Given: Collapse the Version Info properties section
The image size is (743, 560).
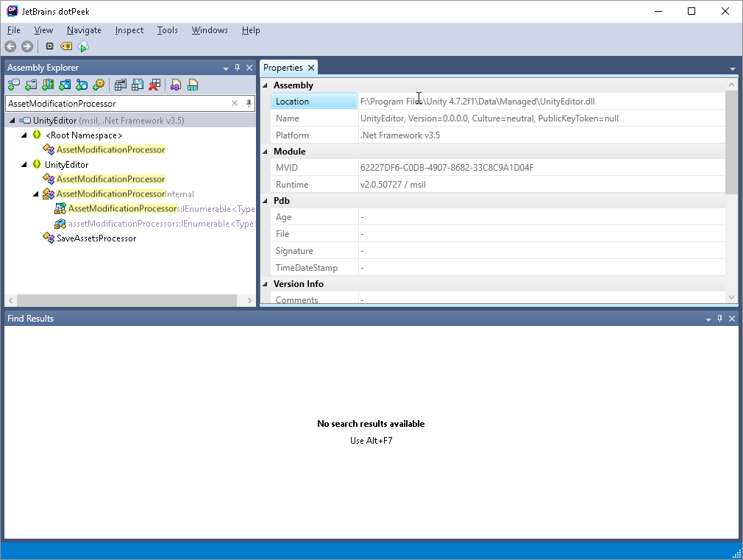Looking at the screenshot, I should (x=265, y=284).
